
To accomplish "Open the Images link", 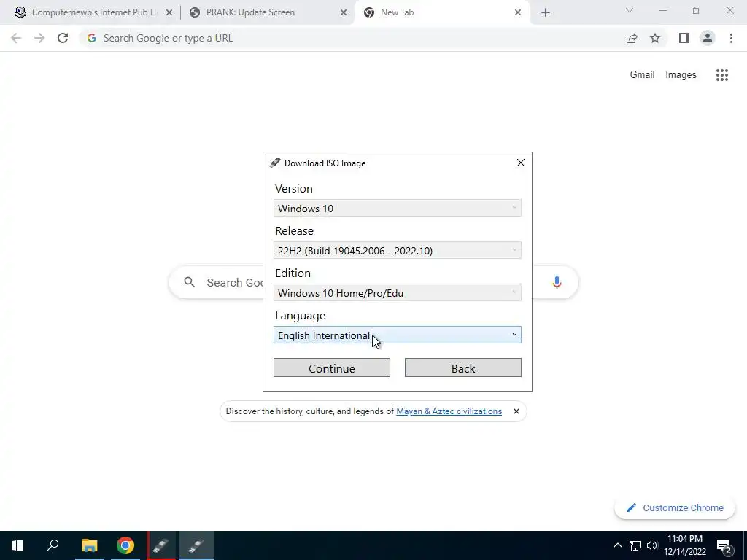I will tap(681, 75).
